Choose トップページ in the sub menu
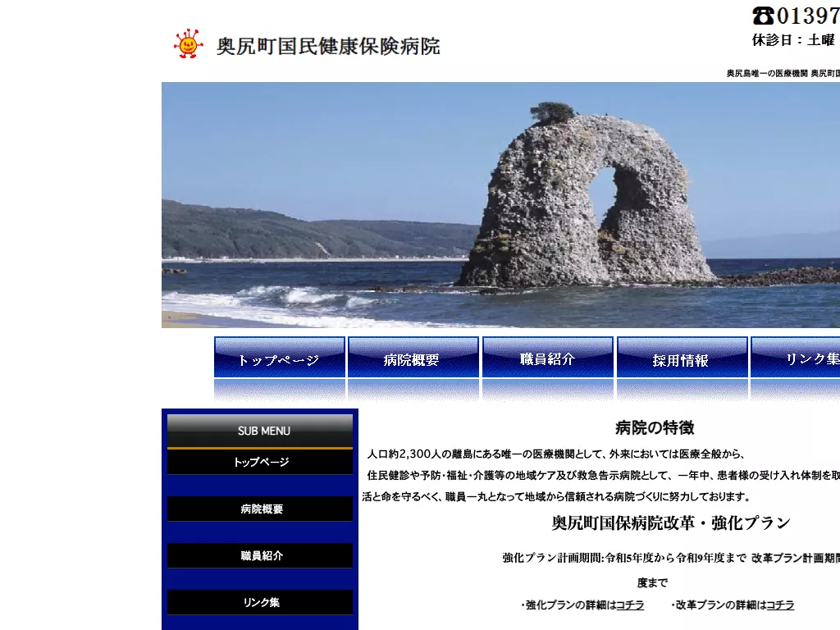Viewport: 840px width, 630px height. coord(260,462)
